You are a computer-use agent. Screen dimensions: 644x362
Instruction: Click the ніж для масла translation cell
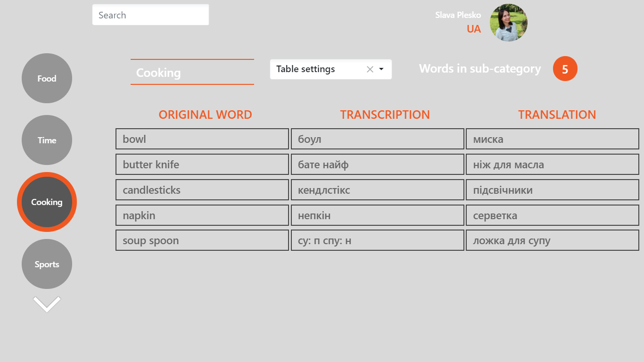[x=553, y=165]
